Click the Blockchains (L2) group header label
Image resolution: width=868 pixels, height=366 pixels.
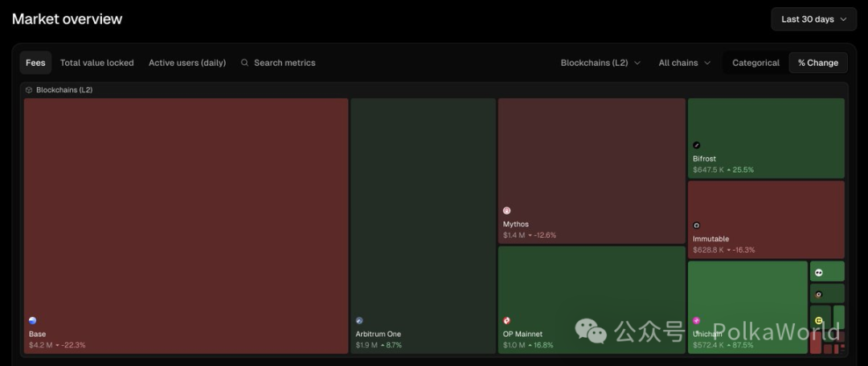(64, 90)
